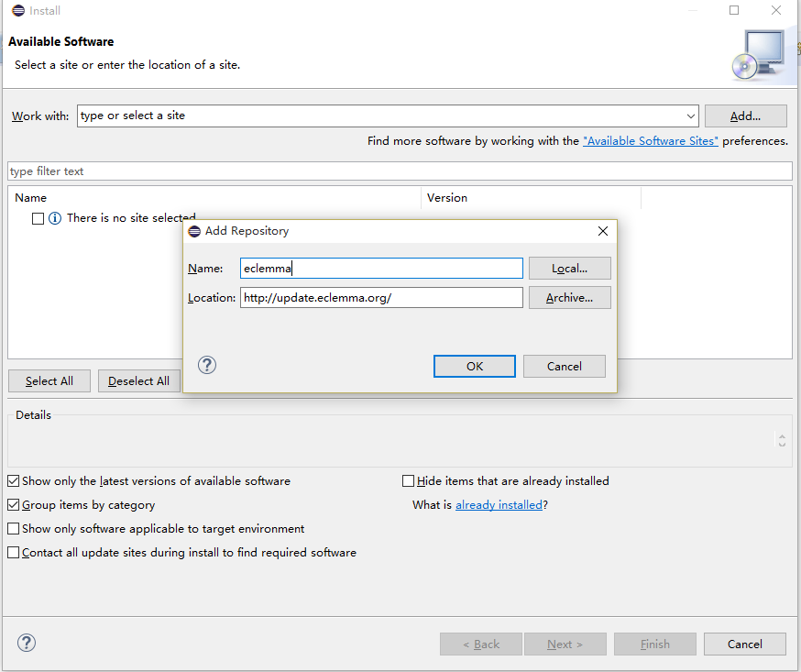Click the Eclipse icon in Install title bar
Image resolution: width=801 pixels, height=672 pixels.
18,10
